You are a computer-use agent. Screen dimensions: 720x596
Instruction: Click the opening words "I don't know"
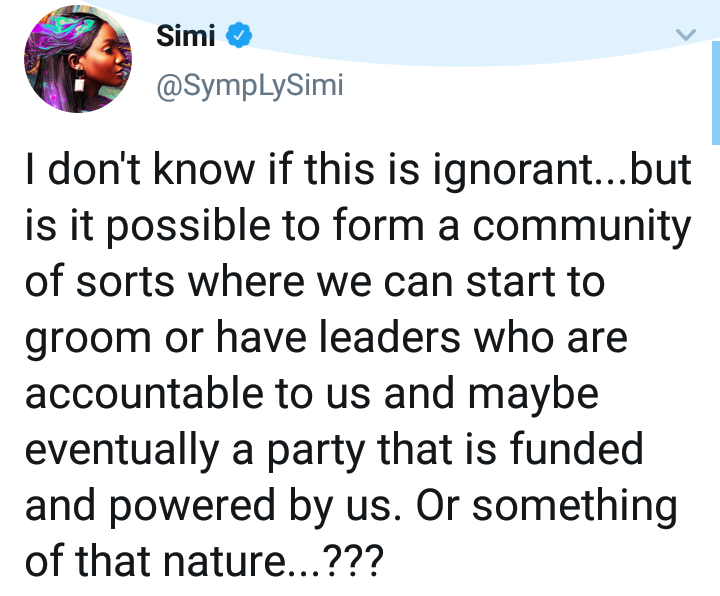tap(139, 169)
